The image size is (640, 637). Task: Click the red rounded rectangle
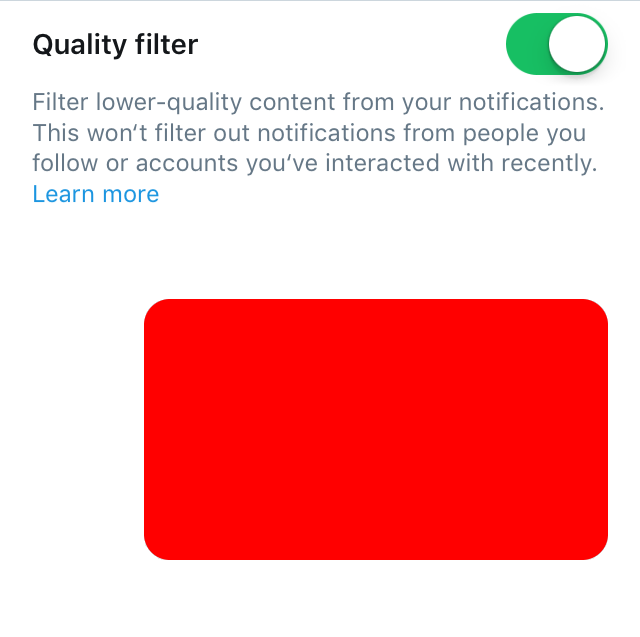[x=376, y=429]
